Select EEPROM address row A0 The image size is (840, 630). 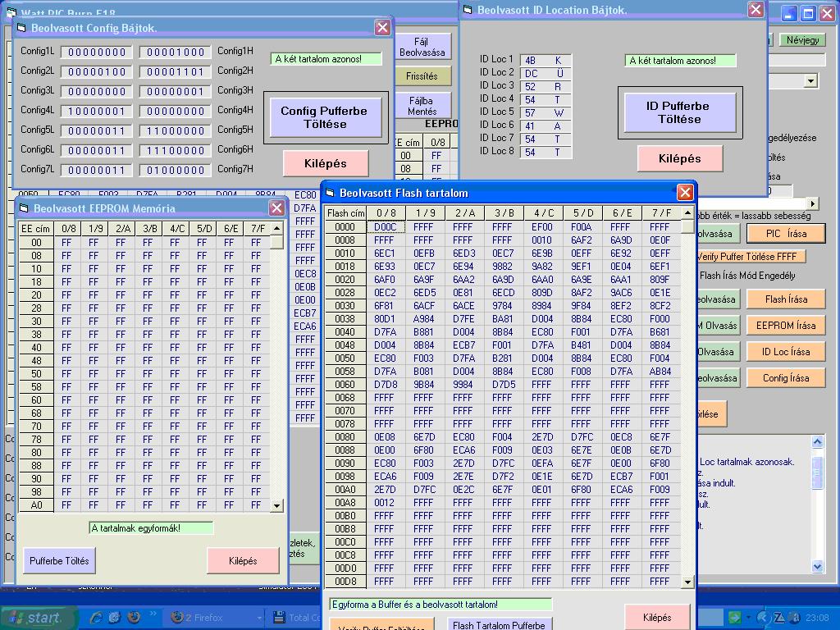(36, 505)
